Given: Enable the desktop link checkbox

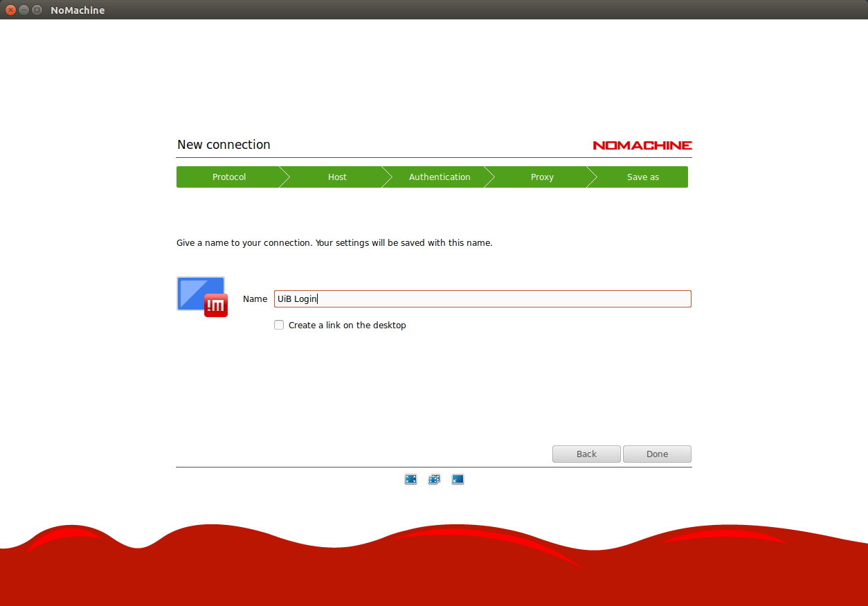Looking at the screenshot, I should pyautogui.click(x=279, y=325).
